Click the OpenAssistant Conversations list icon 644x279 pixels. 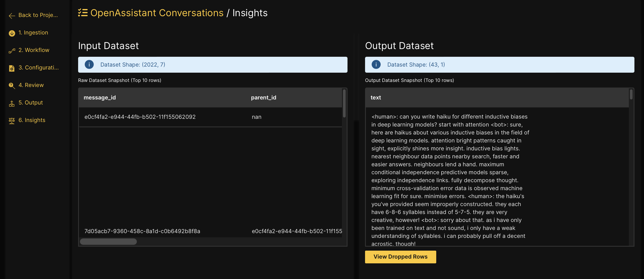(x=83, y=12)
